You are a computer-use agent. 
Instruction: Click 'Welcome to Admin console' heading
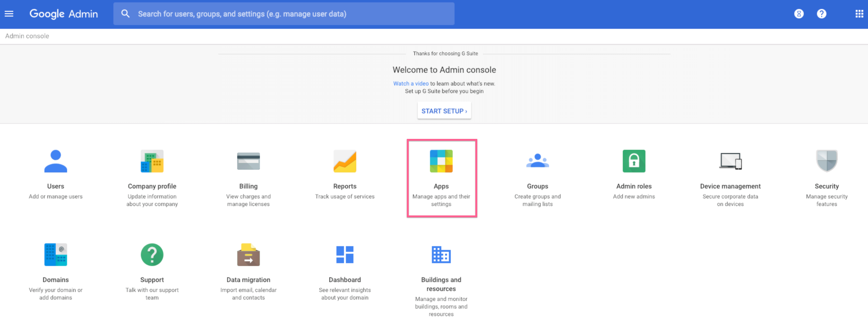click(x=444, y=70)
